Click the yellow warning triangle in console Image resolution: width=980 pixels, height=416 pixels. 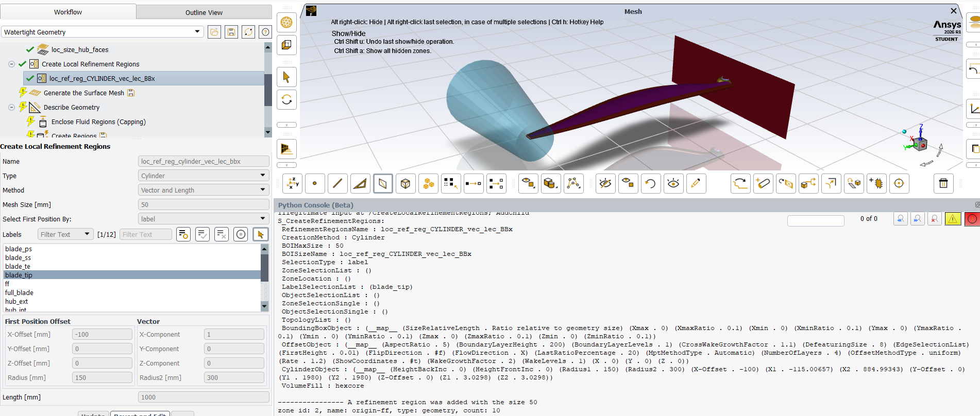coord(953,219)
